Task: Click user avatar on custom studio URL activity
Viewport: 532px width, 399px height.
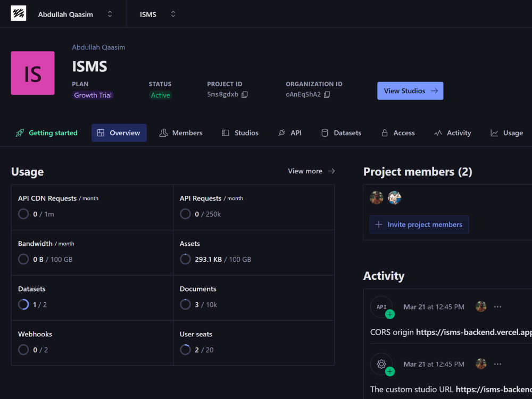Action: 481,364
